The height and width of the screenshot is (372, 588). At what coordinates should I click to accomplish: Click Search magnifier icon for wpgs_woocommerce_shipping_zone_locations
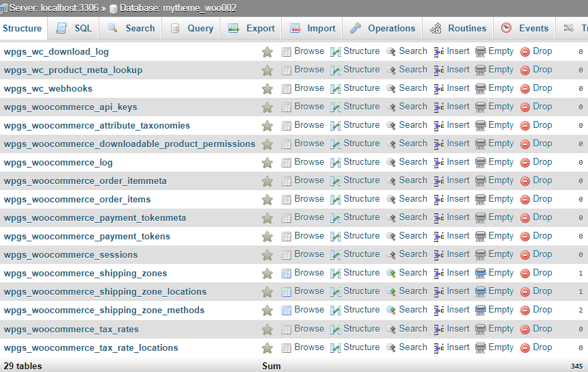[x=391, y=292]
